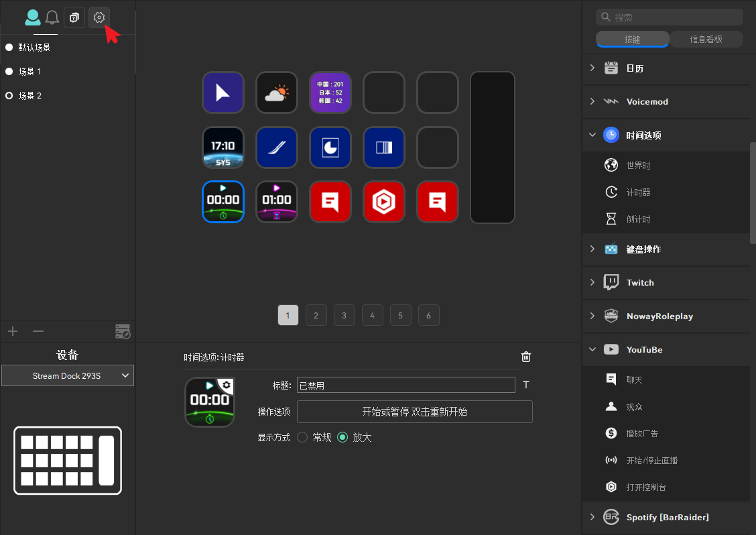Go to page 3
Viewport: 756px width, 535px height.
click(x=344, y=315)
